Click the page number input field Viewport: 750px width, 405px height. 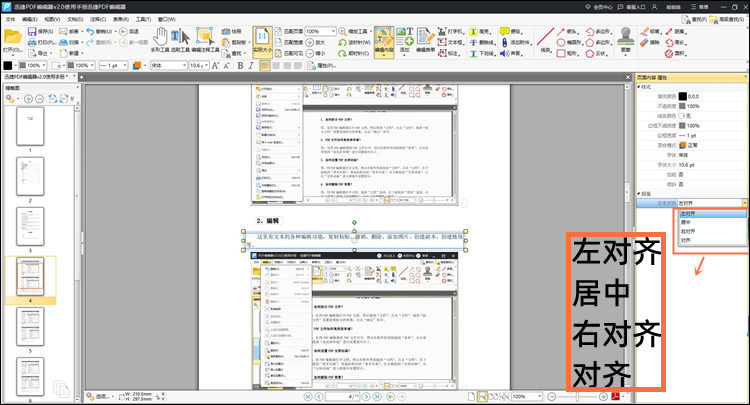(342, 397)
